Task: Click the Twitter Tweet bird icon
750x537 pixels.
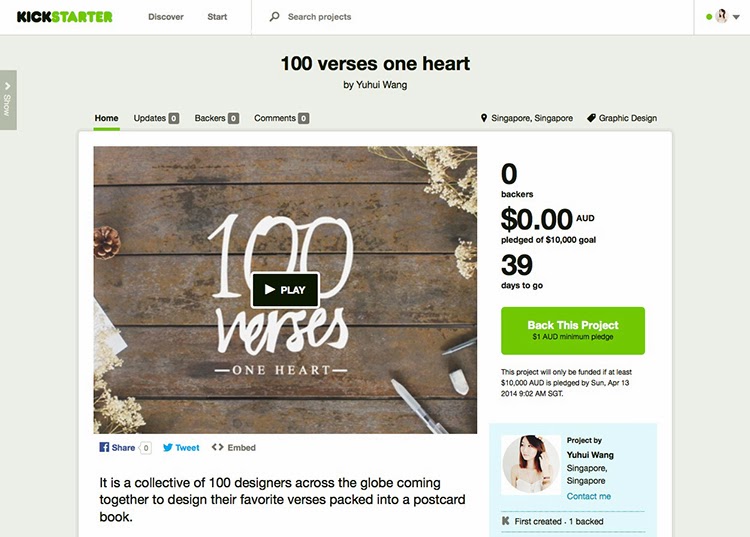Action: [167, 448]
